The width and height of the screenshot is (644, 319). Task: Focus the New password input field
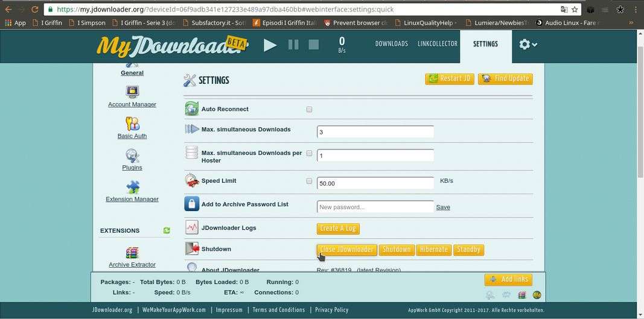point(375,207)
